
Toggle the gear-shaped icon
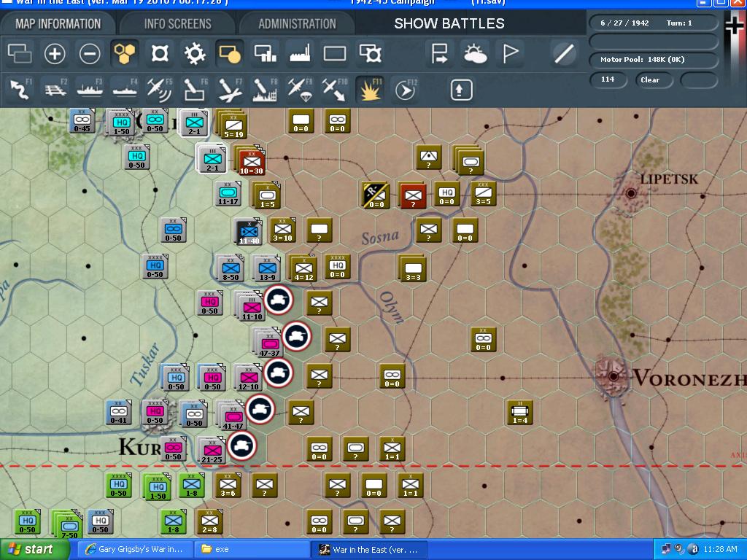coord(195,53)
